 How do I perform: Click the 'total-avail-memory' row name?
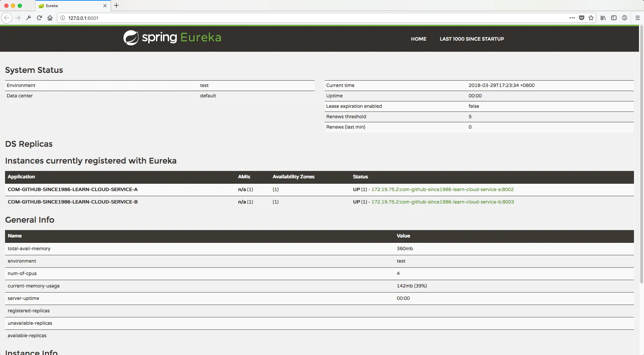tap(29, 249)
